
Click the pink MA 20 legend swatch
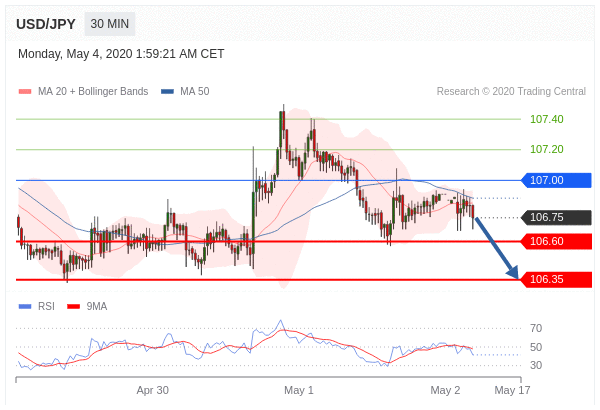coord(25,92)
